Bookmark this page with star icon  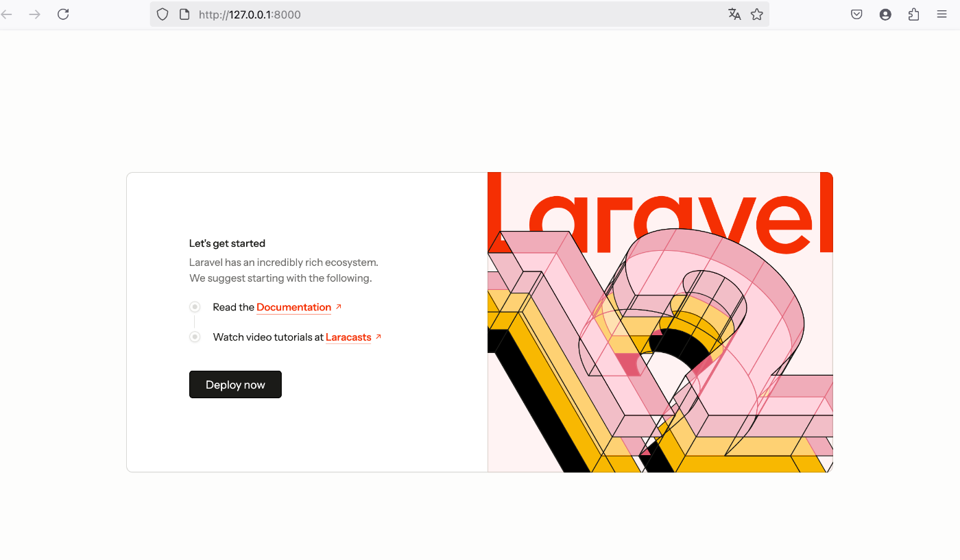point(757,14)
